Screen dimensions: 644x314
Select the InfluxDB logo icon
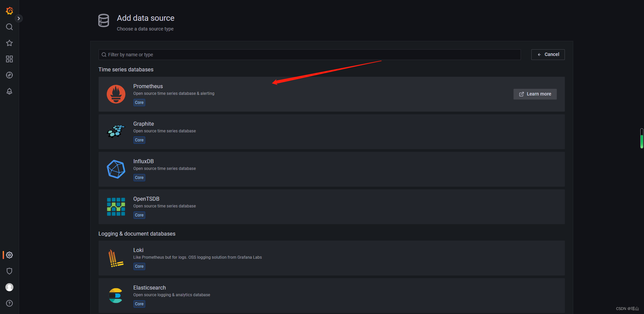click(x=116, y=169)
